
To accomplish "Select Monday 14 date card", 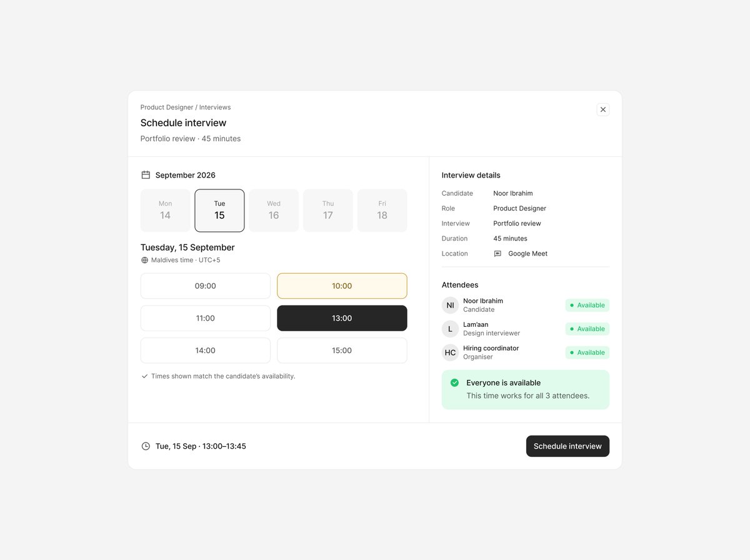I will click(x=165, y=211).
